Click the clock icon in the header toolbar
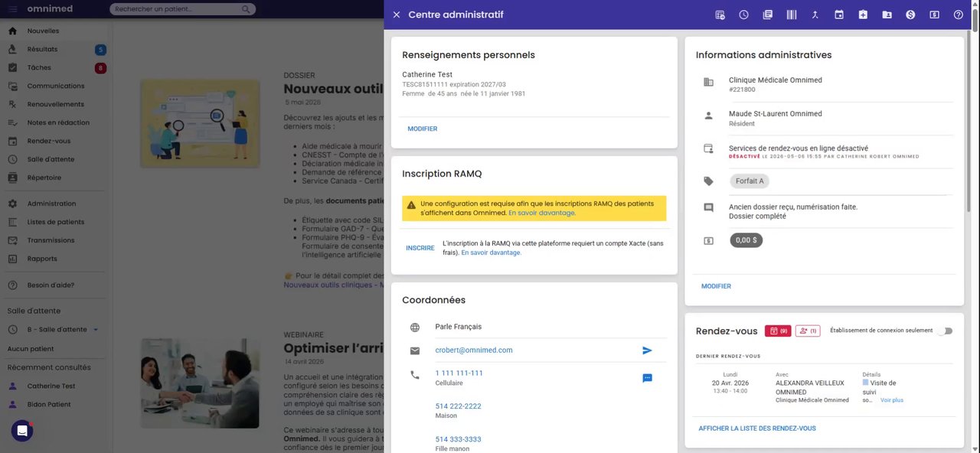Screen dimensions: 980x453 click(x=743, y=15)
